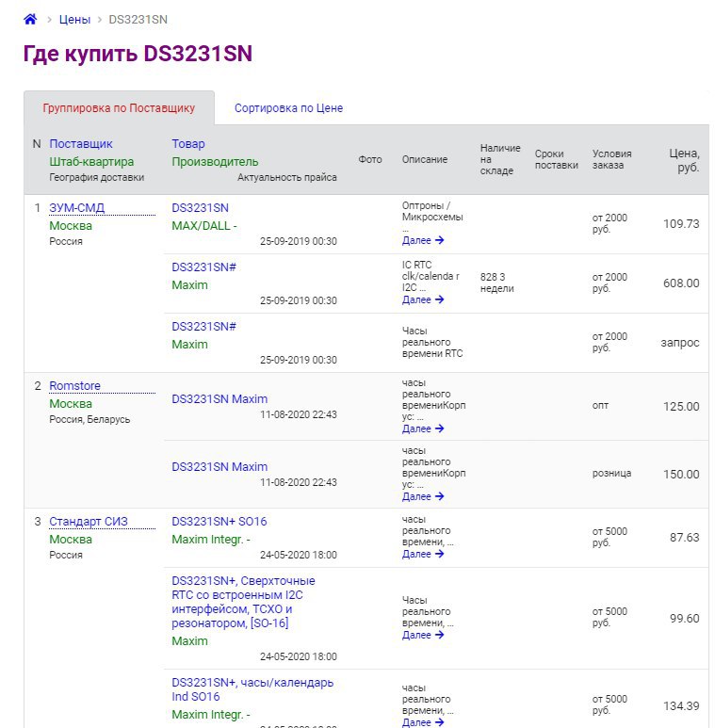This screenshot has width=715, height=728.
Task: Click Далее arrow in the 134.39 row
Action: click(x=423, y=722)
